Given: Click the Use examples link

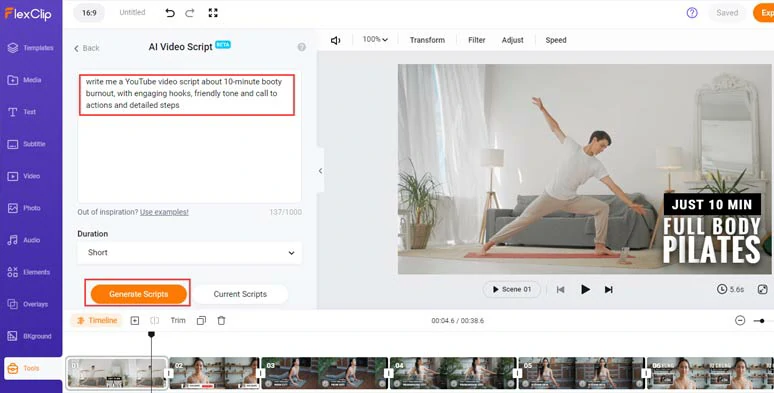Looking at the screenshot, I should pyautogui.click(x=164, y=212).
